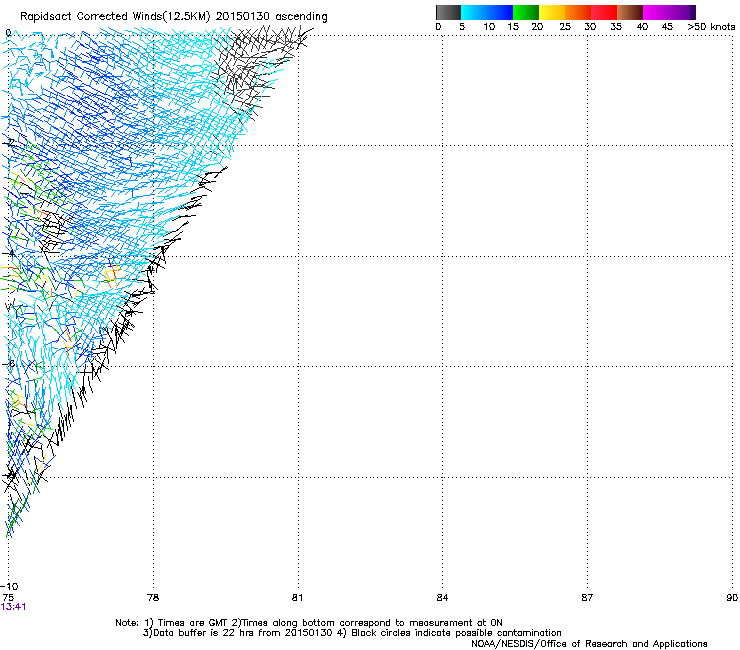The height and width of the screenshot is (650, 740).
Task: Click the gray 0-5 knots color swatch
Action: click(x=448, y=12)
